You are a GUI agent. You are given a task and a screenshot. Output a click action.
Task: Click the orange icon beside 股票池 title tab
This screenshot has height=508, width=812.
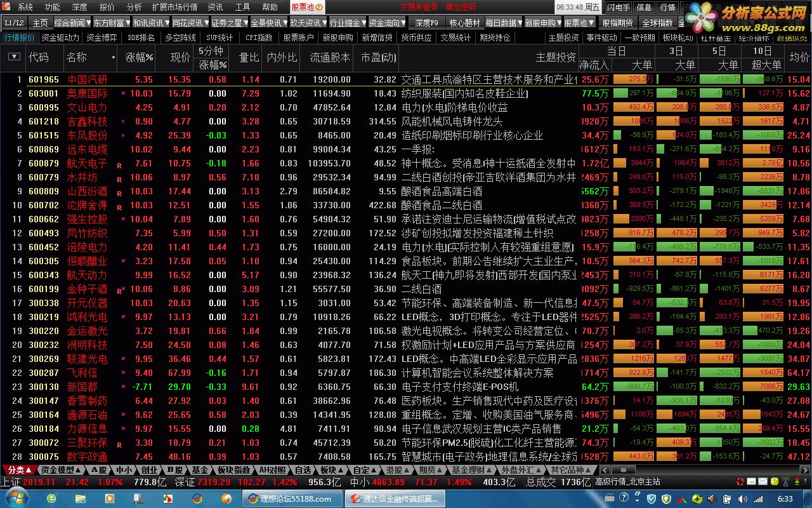pyautogui.click(x=319, y=8)
